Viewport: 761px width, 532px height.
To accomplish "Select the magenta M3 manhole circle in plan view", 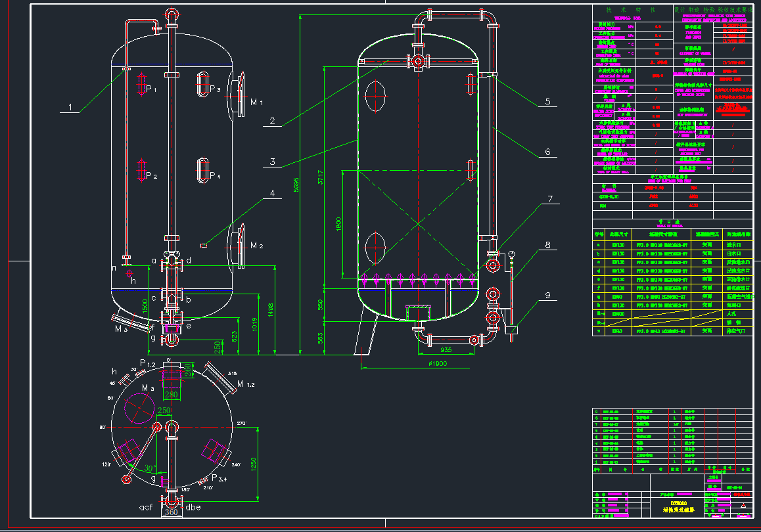I will pyautogui.click(x=139, y=407).
